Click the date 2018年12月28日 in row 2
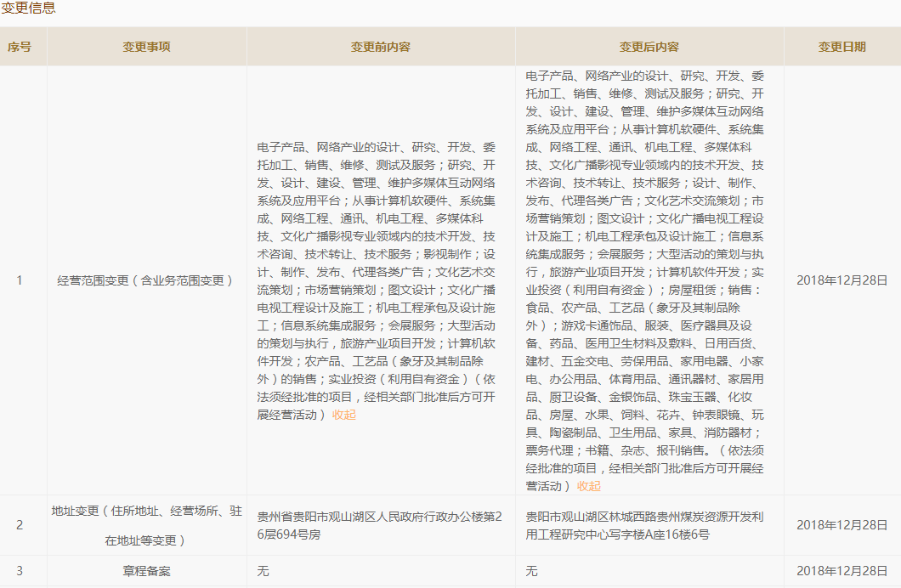 tap(841, 525)
